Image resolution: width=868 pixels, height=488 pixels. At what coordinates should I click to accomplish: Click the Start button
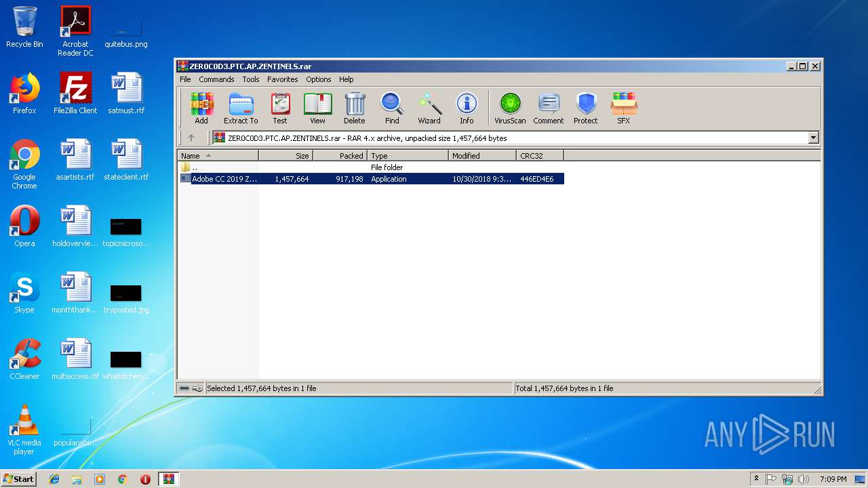[19, 479]
